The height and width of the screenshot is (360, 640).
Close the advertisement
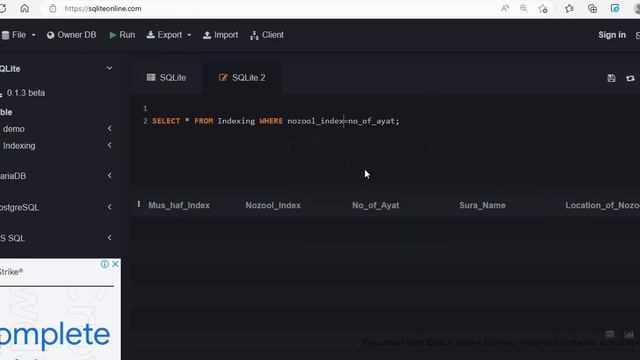click(115, 264)
